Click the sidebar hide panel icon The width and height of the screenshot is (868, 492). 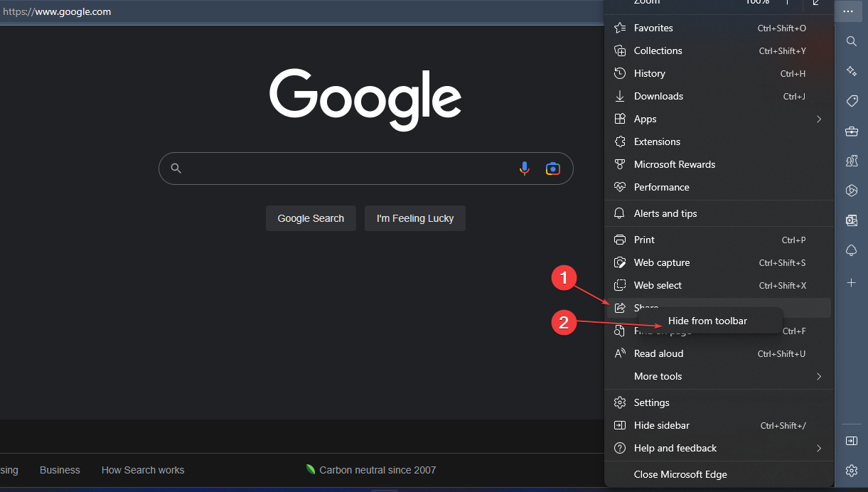[851, 441]
